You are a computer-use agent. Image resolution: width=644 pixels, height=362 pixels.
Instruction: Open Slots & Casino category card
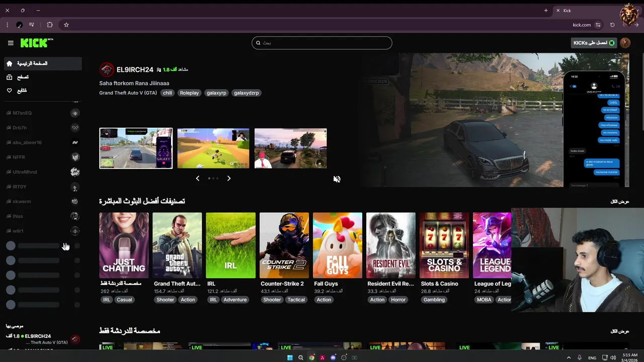(444, 245)
